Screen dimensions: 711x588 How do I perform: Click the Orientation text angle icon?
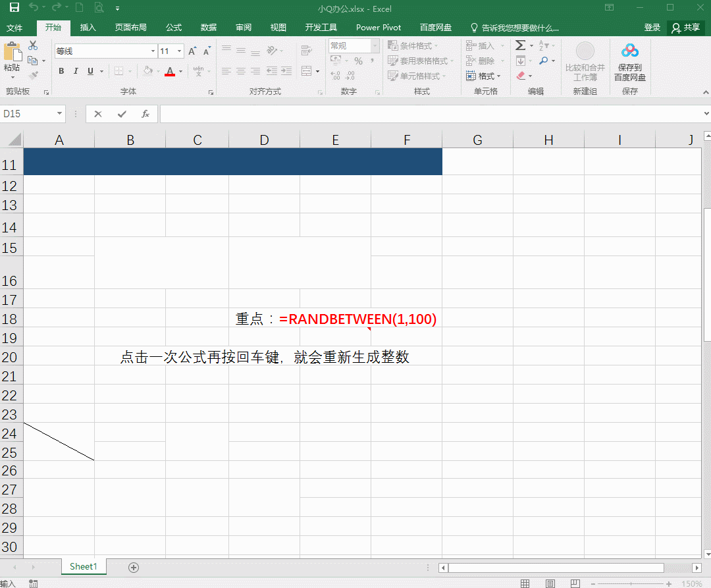tap(272, 50)
